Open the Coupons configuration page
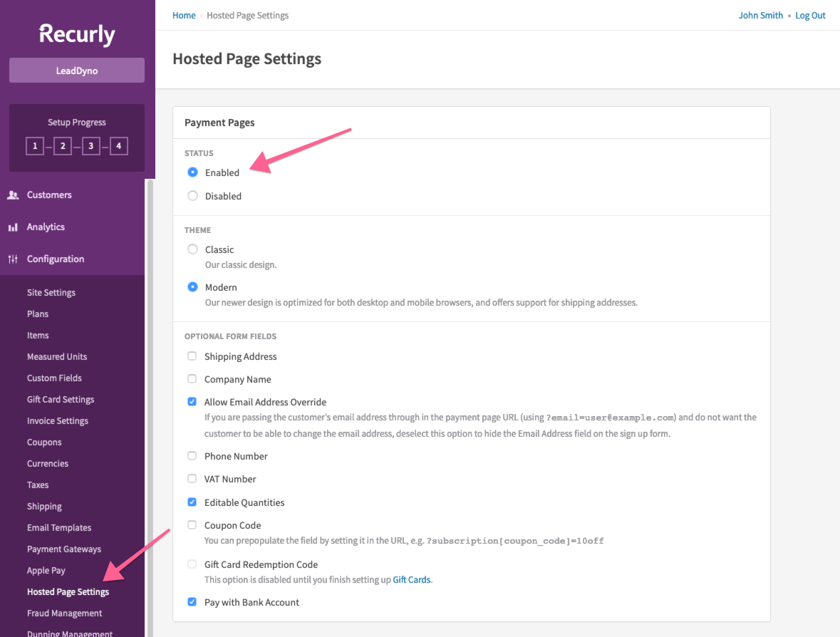 44,442
